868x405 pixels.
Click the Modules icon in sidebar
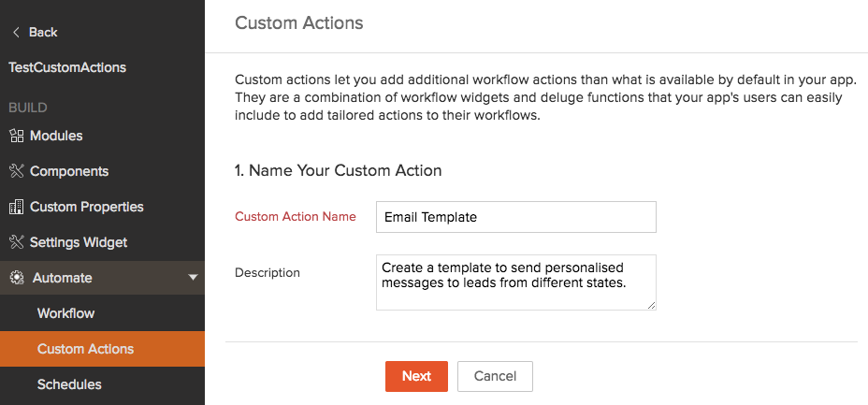click(16, 136)
